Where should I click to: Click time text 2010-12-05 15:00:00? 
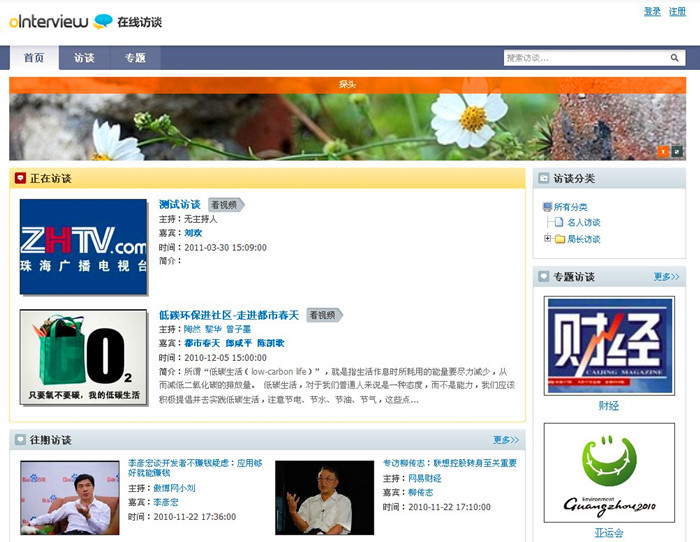click(225, 358)
